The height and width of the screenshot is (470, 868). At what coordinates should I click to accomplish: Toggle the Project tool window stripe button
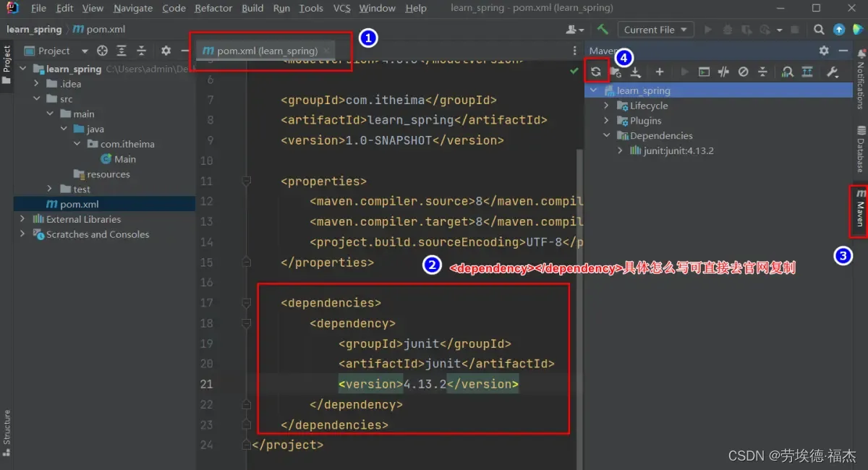[7, 64]
